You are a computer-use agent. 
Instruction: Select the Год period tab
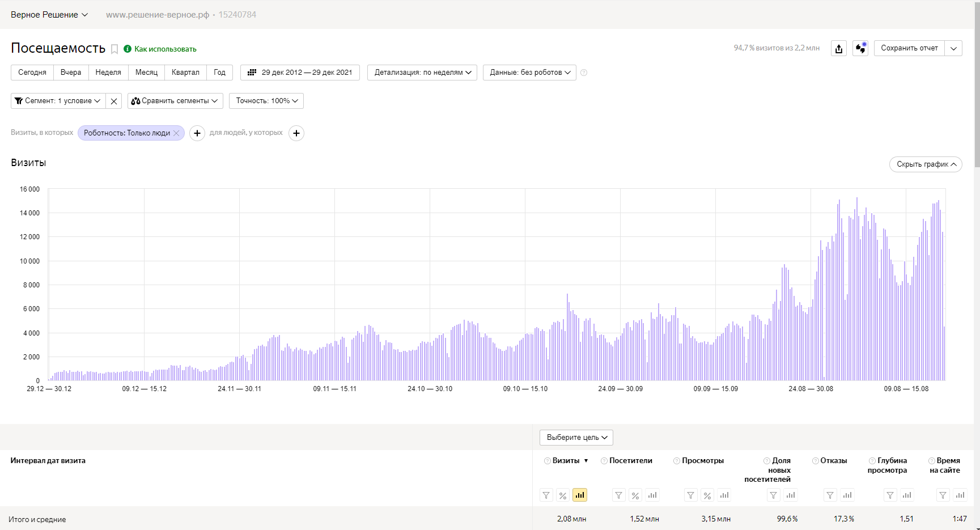click(220, 73)
